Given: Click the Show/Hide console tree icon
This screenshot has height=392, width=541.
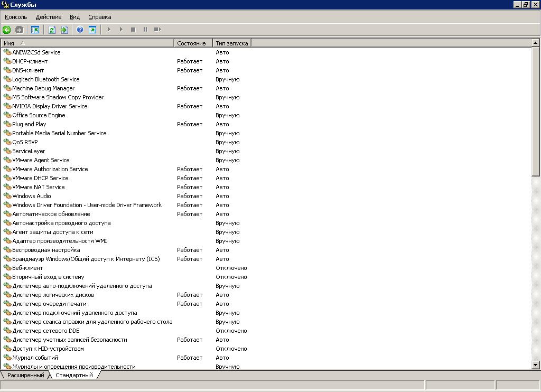Looking at the screenshot, I should (x=35, y=30).
